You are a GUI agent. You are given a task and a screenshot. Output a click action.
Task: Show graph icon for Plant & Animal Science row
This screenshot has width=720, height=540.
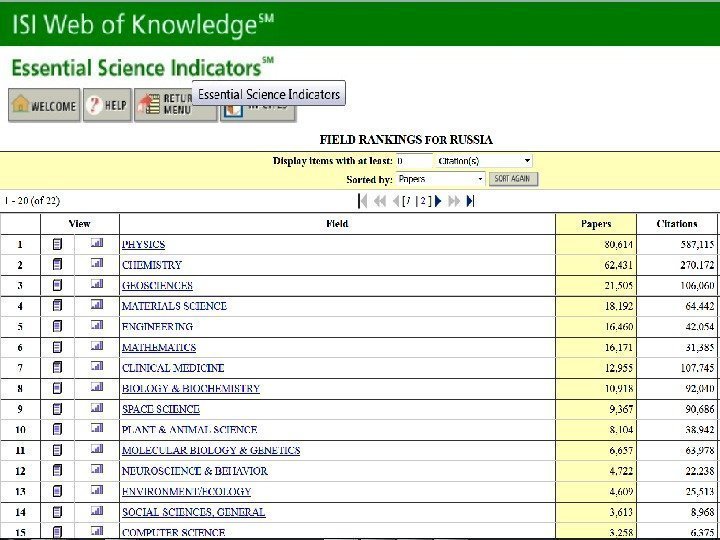coord(97,428)
